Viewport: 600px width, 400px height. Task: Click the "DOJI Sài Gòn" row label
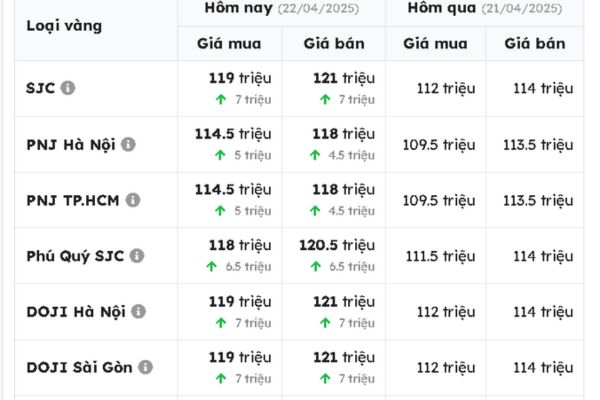point(78,368)
